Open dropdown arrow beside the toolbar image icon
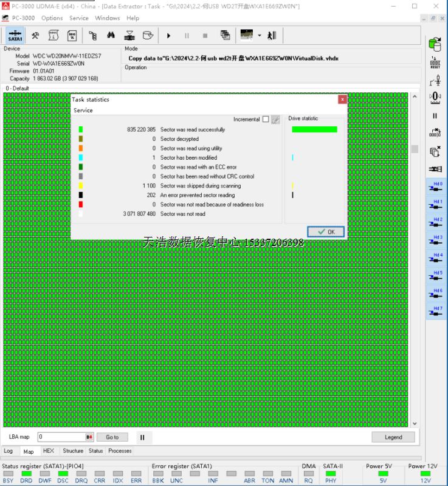The width and height of the screenshot is (448, 486). tap(260, 35)
